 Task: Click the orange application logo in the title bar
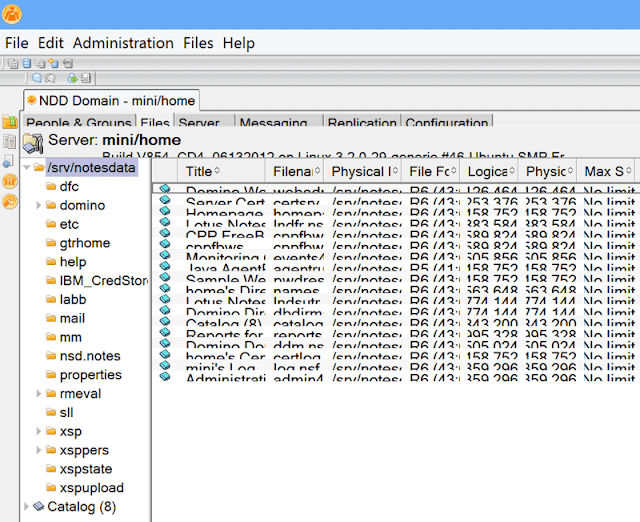point(12,14)
